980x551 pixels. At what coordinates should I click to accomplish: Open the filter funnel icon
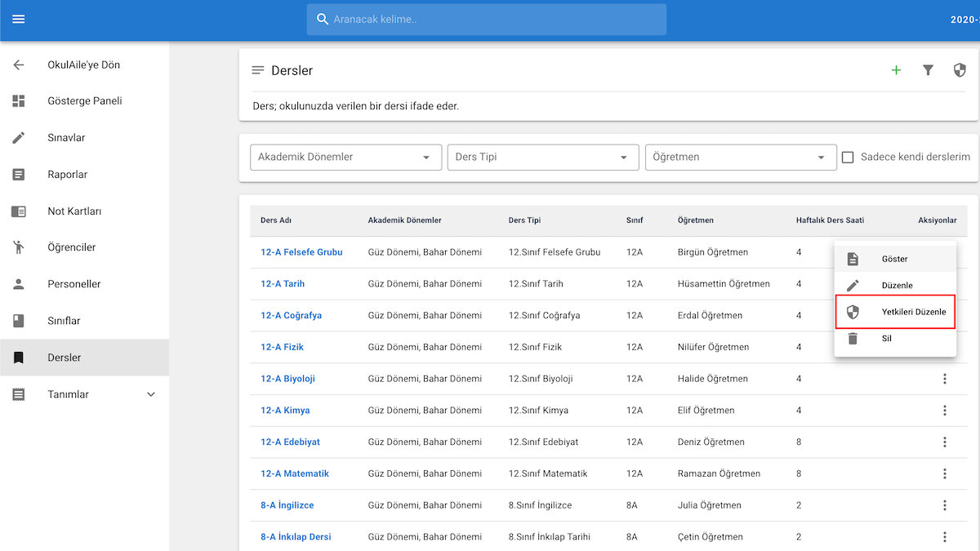click(928, 70)
